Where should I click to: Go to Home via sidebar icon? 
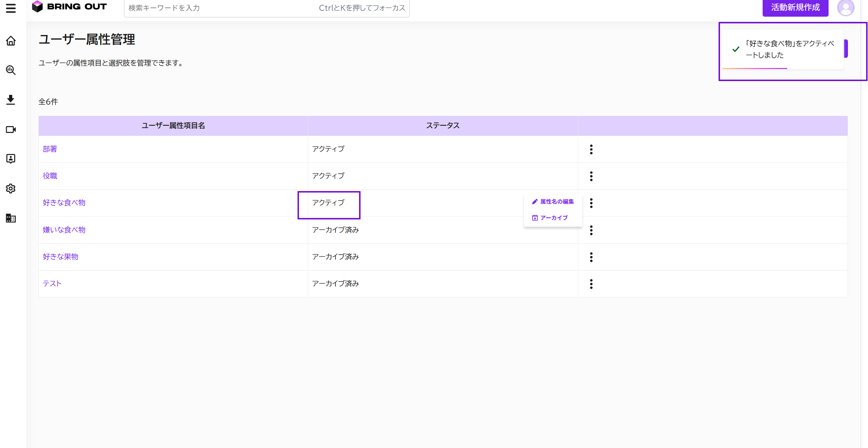point(11,41)
